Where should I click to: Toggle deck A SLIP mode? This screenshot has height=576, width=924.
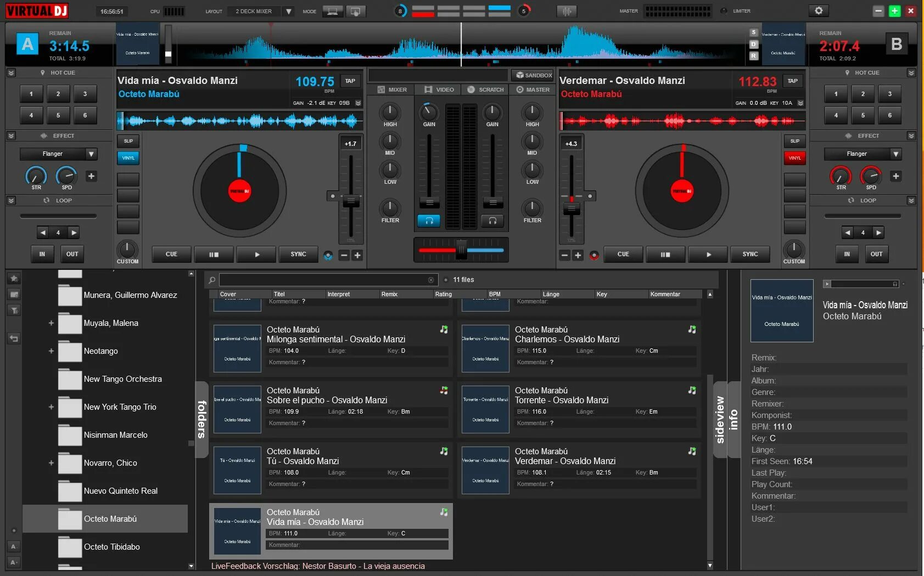coord(128,141)
